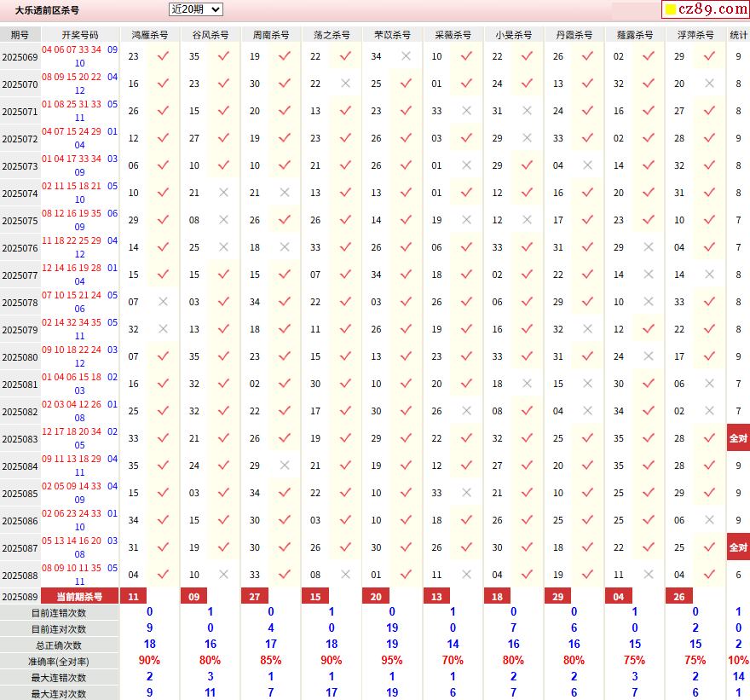Click the 最大连错次数 row label
The width and height of the screenshot is (750, 700).
pyautogui.click(x=59, y=678)
